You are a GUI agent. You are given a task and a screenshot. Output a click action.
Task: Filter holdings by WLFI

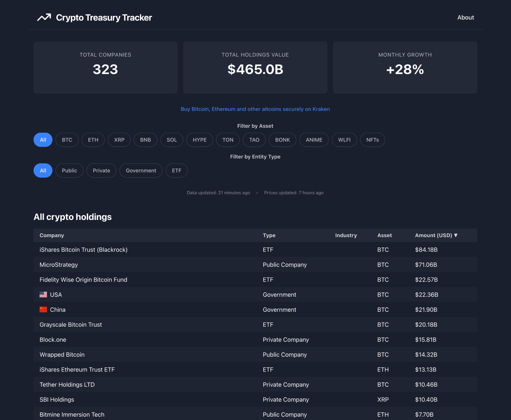(344, 140)
